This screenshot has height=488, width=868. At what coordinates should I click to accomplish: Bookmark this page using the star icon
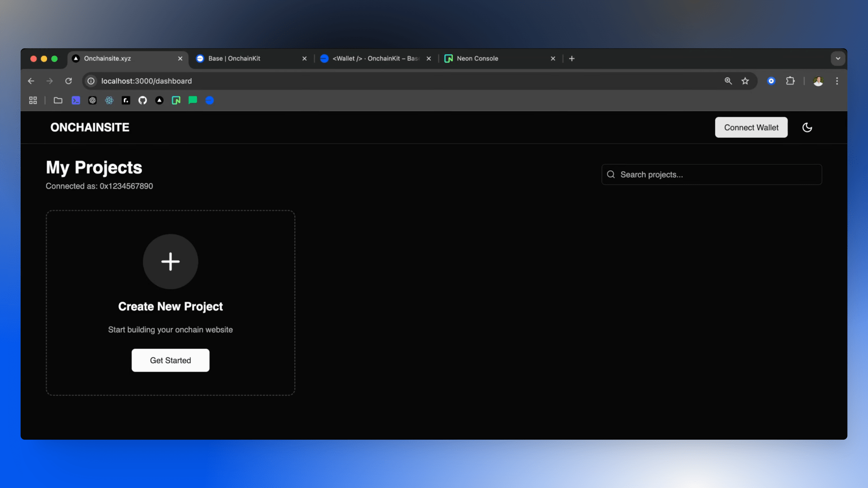coord(746,81)
